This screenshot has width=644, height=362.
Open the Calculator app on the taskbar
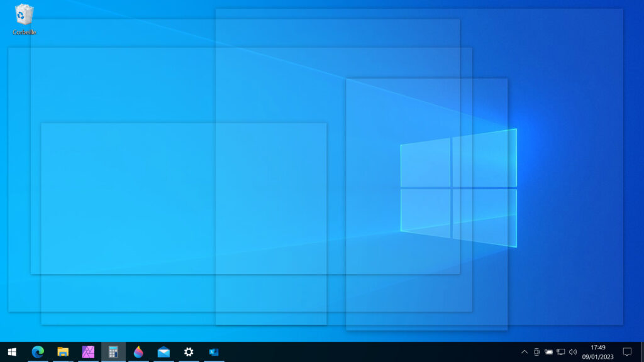[x=113, y=352]
